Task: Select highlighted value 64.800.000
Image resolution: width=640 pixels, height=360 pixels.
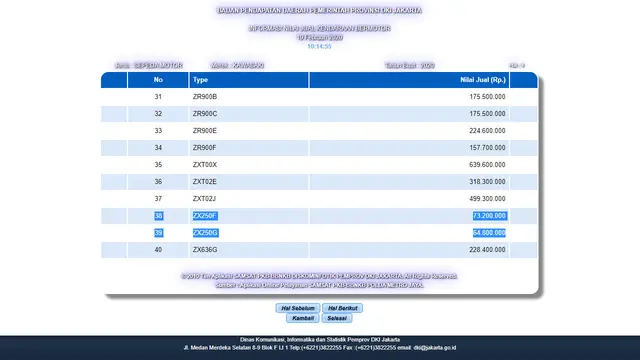Action: 489,233
